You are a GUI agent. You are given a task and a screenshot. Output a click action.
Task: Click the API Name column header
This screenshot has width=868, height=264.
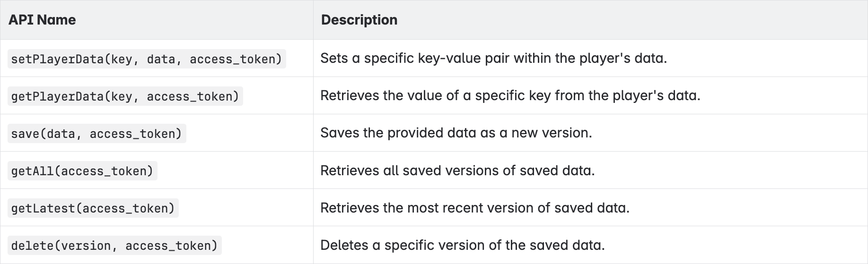tap(42, 20)
